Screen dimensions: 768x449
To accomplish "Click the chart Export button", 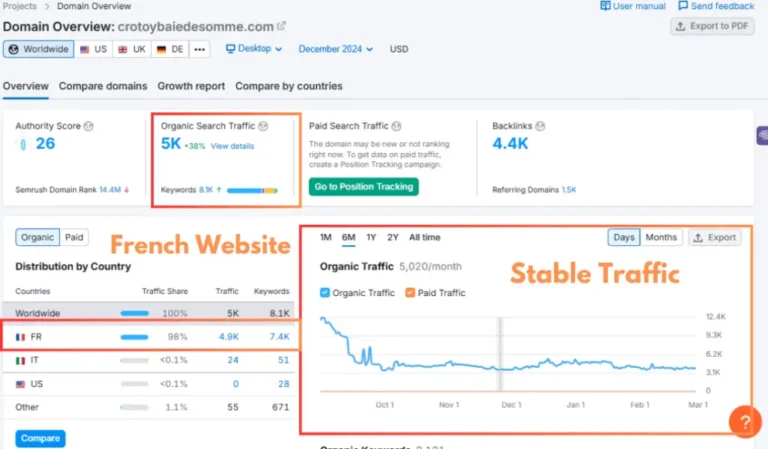I will [x=715, y=237].
